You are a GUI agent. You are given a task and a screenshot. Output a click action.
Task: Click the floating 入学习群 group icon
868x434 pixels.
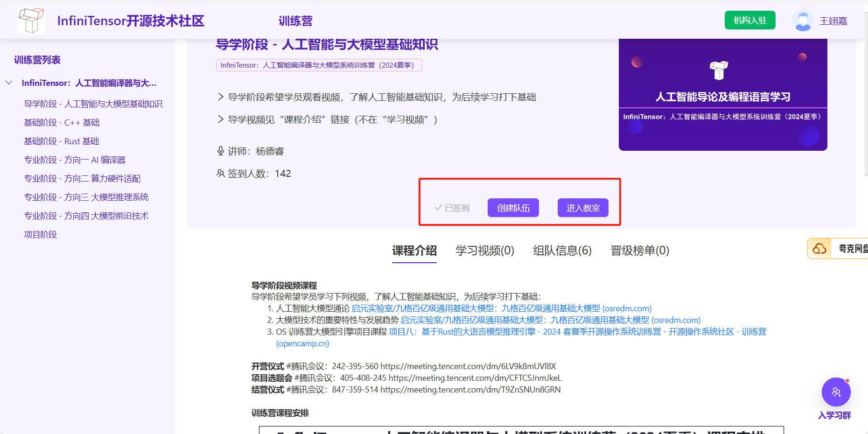(836, 392)
